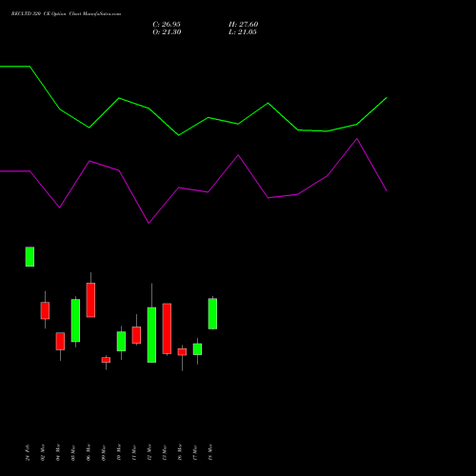Click the red candlestick for 06 Mar
476x476 pixels.
pyautogui.click(x=90, y=300)
